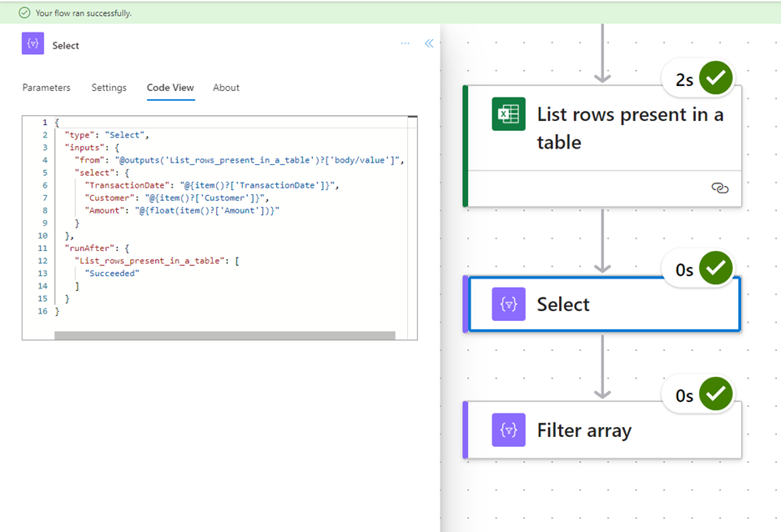
Task: Open the connection link icon on List rows card
Action: (719, 189)
